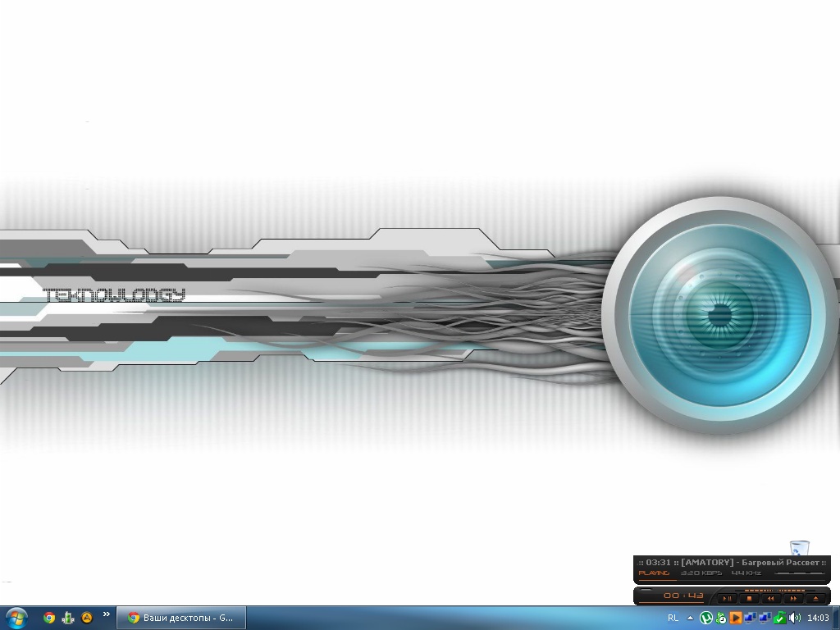Open the RL language indicator
This screenshot has height=630, width=840.
673,618
